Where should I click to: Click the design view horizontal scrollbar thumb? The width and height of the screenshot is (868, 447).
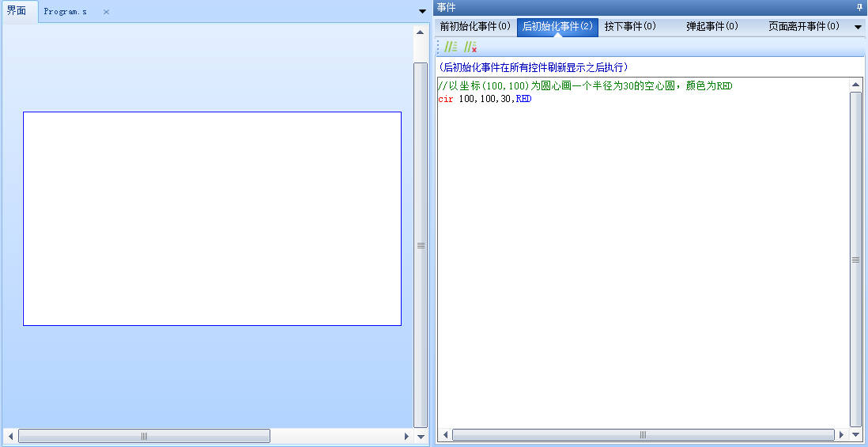(144, 436)
